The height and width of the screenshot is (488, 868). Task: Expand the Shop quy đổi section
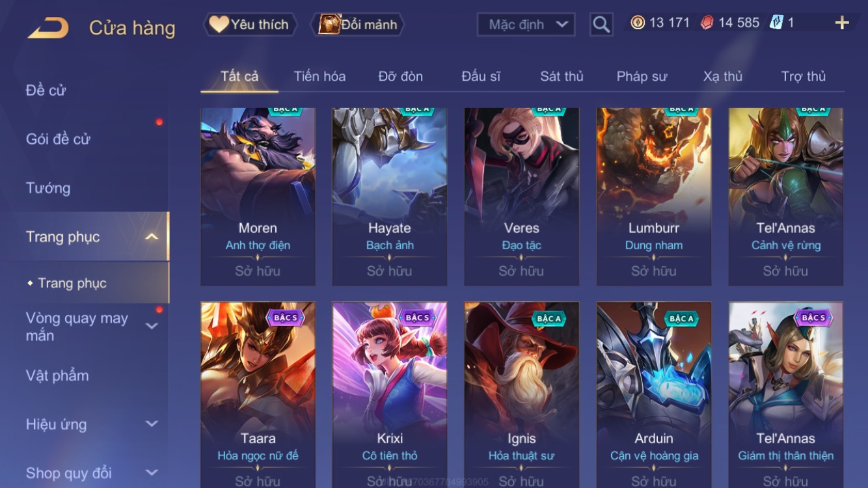[152, 473]
